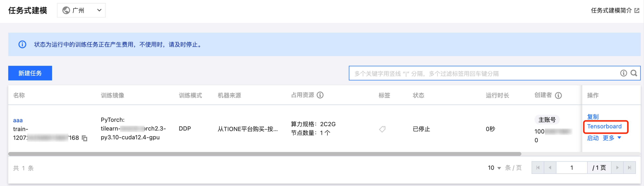This screenshot has height=186, width=644.
Task: Click info icon in the blue notice banner
Action: (22, 44)
